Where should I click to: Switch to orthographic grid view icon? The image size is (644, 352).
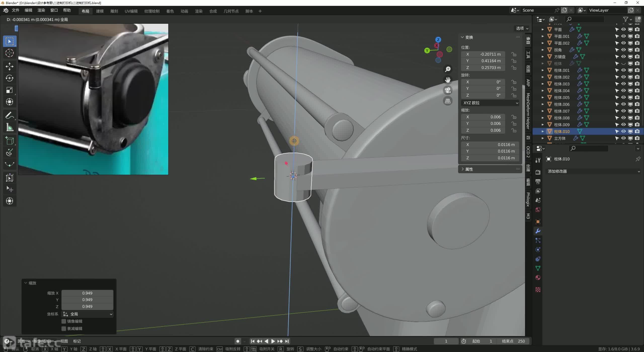pos(448,101)
